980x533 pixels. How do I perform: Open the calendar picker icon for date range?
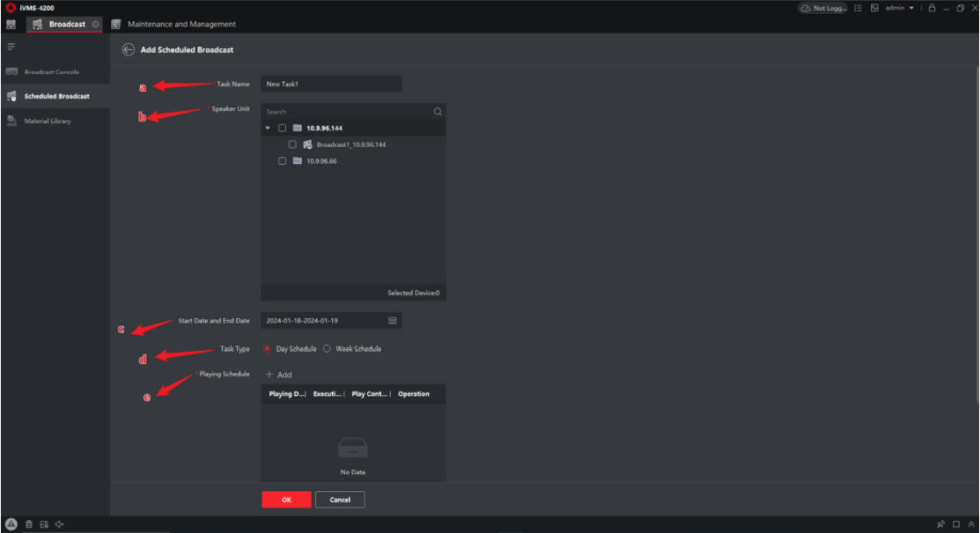pyautogui.click(x=392, y=320)
